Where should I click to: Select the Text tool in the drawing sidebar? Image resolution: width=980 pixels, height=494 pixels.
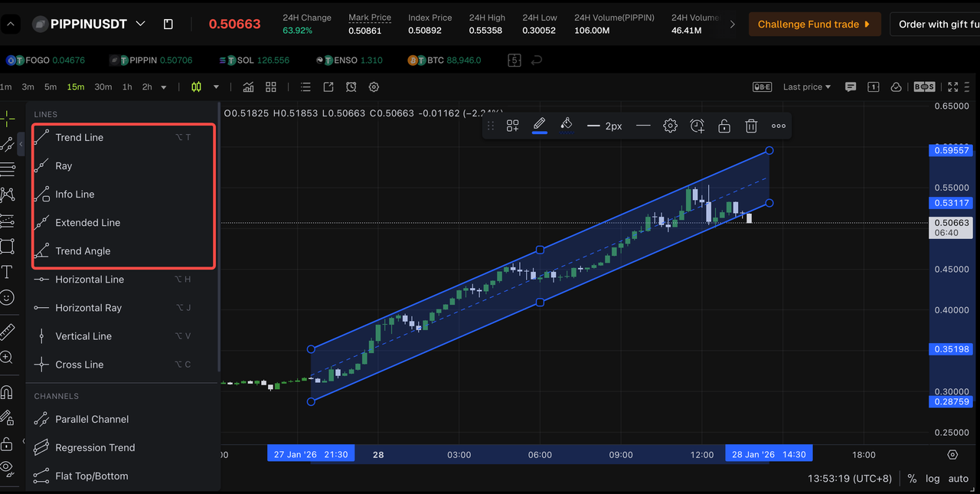(x=8, y=271)
